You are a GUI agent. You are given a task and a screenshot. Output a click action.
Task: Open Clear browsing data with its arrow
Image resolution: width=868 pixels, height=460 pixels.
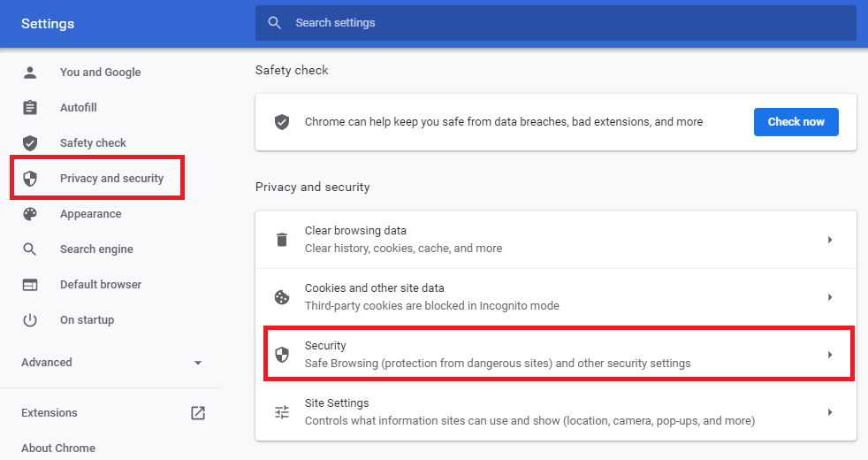830,240
